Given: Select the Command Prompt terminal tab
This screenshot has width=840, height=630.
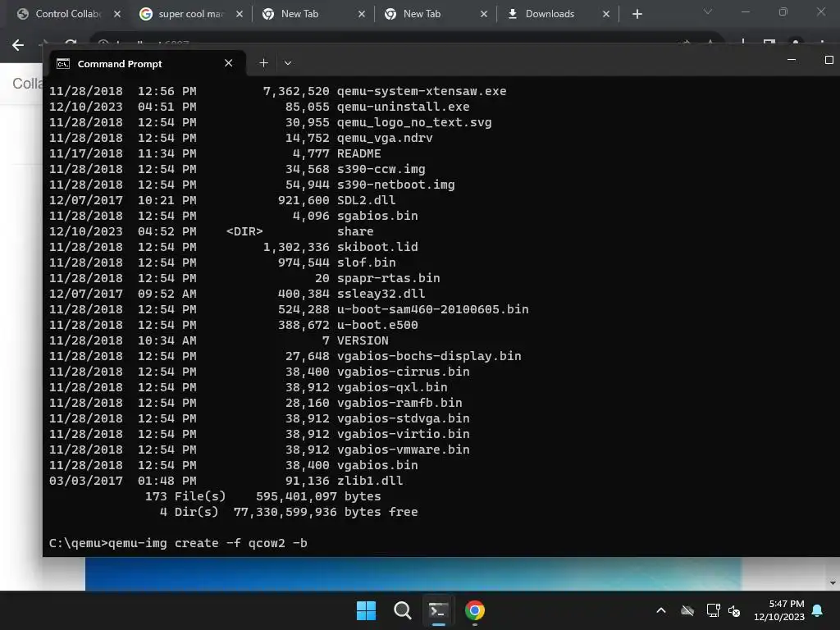Looking at the screenshot, I should [148, 63].
